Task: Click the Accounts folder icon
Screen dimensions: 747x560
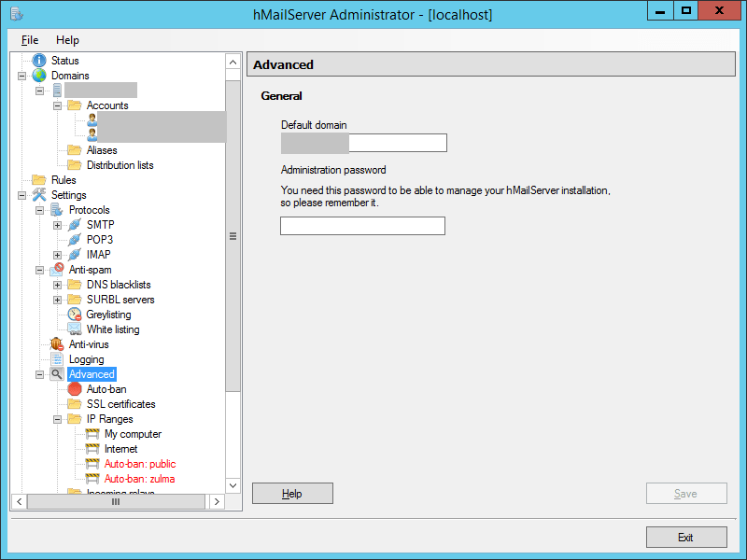Action: coord(75,105)
